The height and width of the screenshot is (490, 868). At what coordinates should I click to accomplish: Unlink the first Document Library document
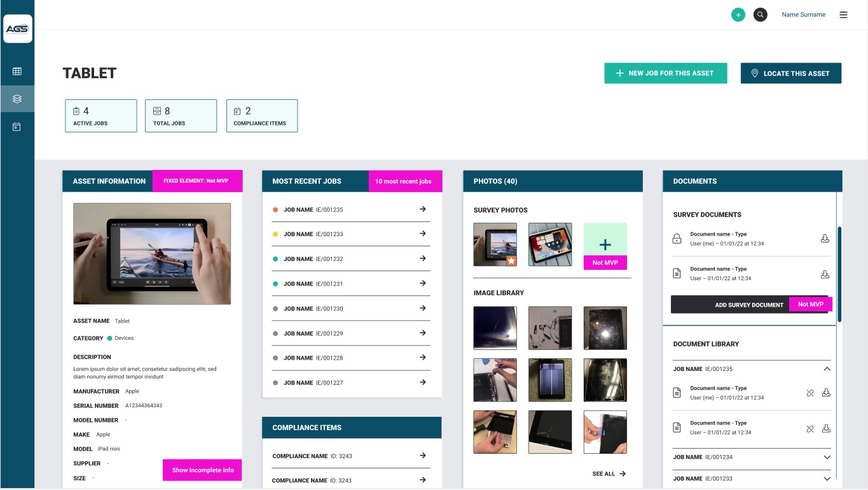coord(810,393)
